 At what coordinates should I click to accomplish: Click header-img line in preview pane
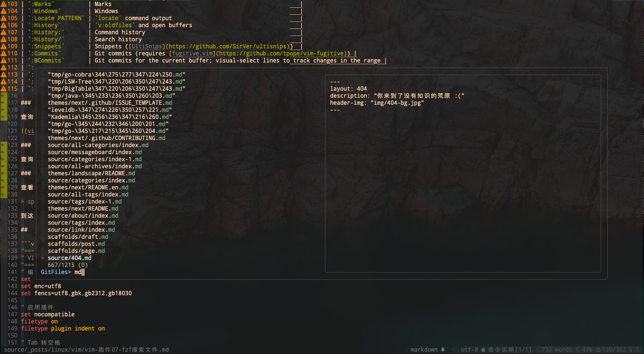(377, 103)
